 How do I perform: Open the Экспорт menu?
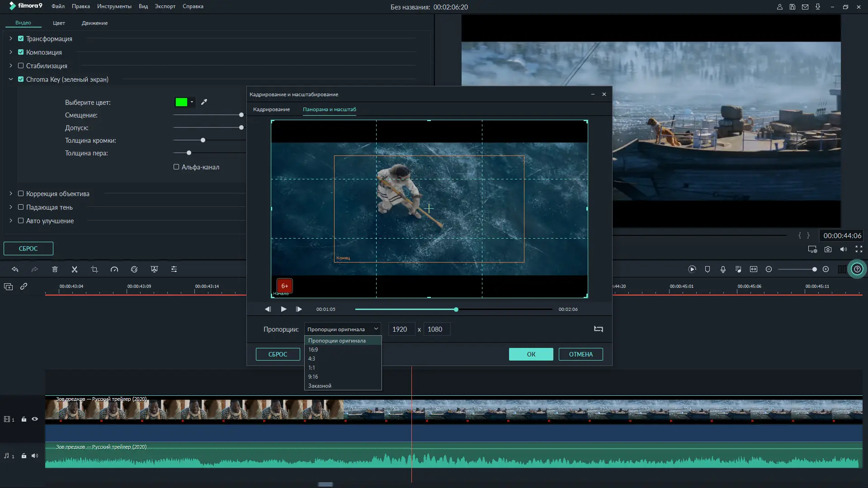click(x=165, y=6)
